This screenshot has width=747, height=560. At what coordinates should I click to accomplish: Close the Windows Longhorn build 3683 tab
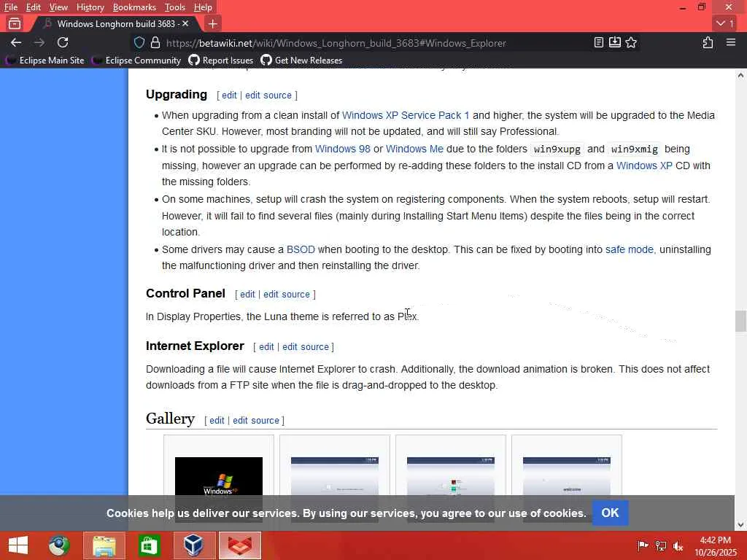185,23
